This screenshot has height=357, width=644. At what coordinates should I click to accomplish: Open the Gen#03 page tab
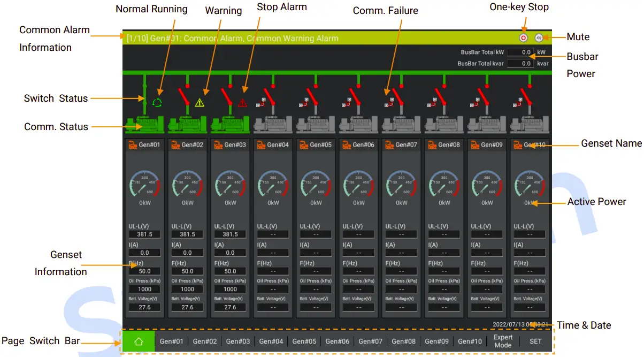(237, 341)
